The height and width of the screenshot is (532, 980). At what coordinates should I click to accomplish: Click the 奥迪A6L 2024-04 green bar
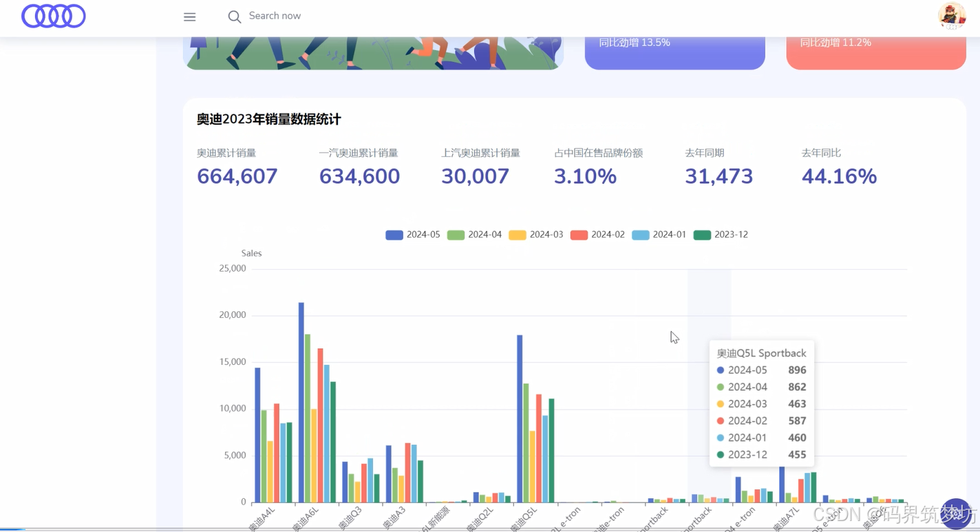click(308, 418)
